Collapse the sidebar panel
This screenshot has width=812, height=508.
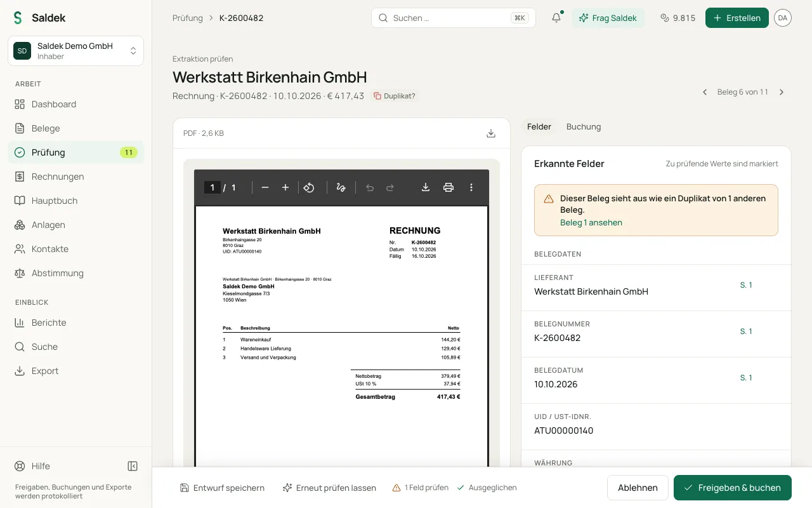133,466
